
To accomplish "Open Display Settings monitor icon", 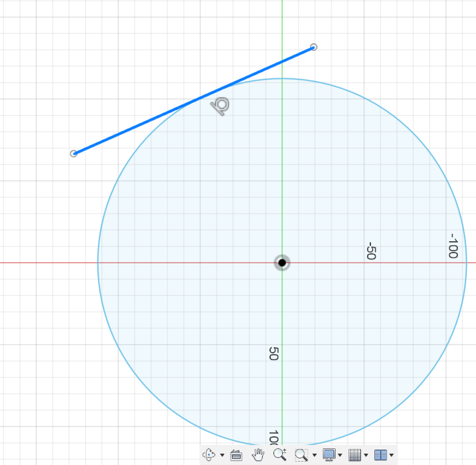I will click(328, 455).
